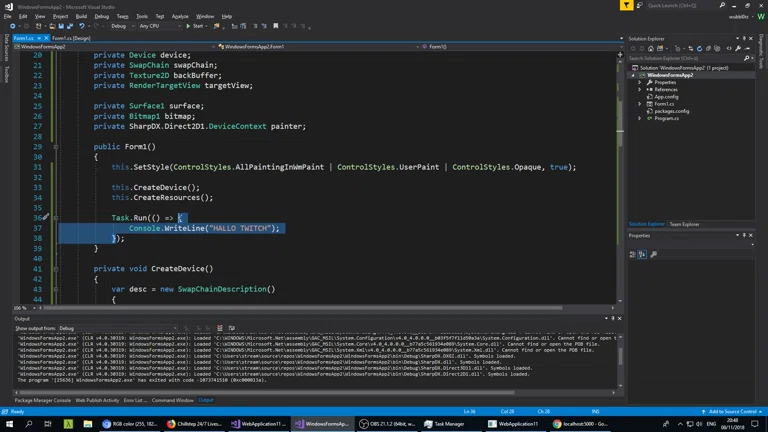
Task: Open OBS from the taskbar
Action: 387,424
